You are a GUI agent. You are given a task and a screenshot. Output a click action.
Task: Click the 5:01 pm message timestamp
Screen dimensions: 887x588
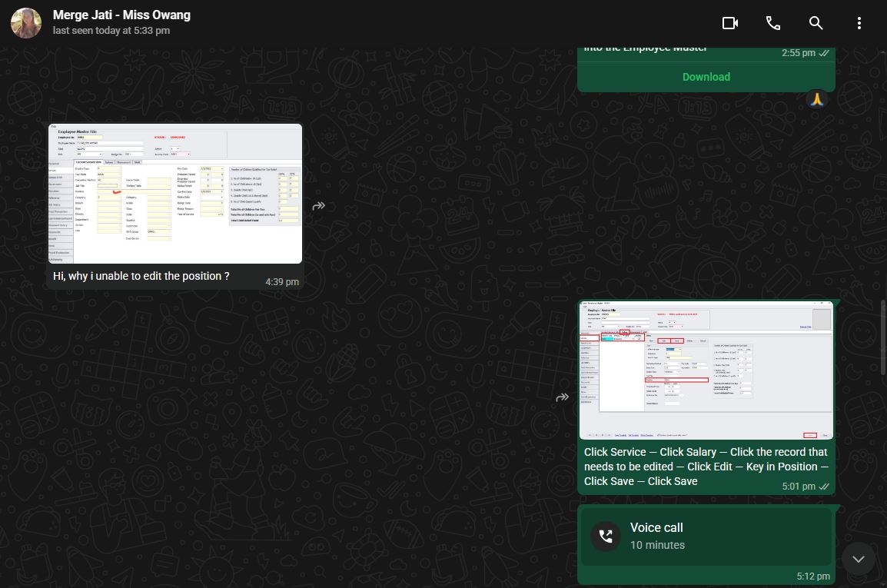pyautogui.click(x=799, y=487)
